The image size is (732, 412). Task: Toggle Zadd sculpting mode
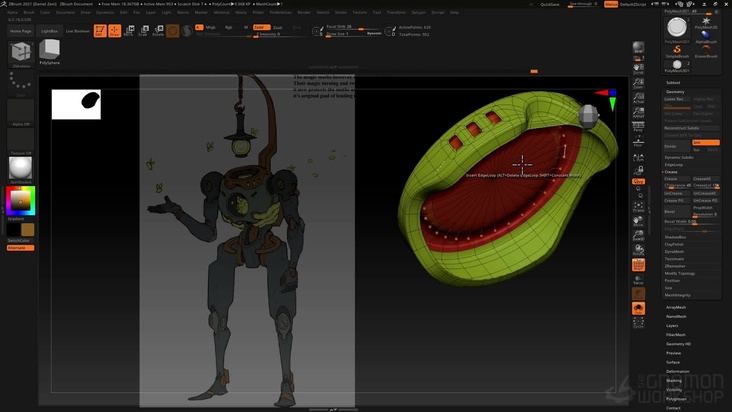point(260,27)
